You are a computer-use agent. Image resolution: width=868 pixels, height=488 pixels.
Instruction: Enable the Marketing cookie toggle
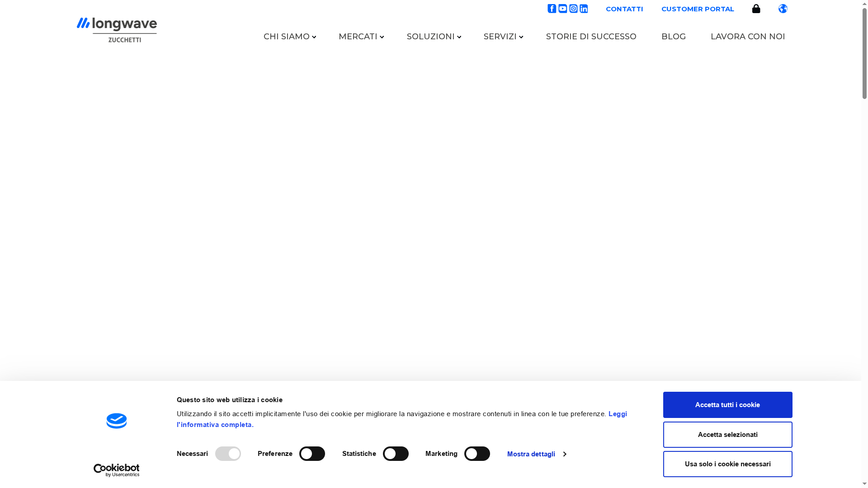tap(477, 454)
